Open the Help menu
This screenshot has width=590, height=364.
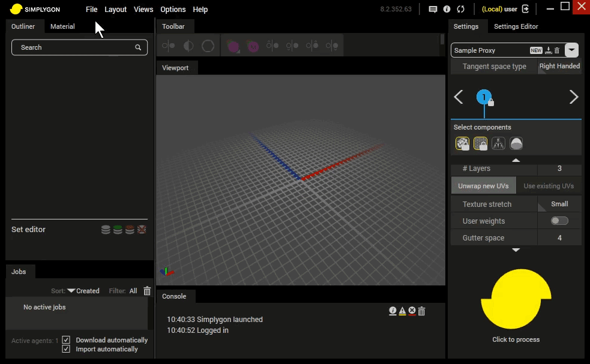tap(200, 10)
